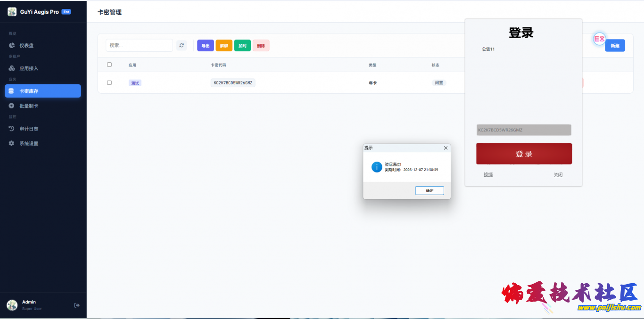
Task: Click the logout icon next to Admin
Action: point(77,305)
